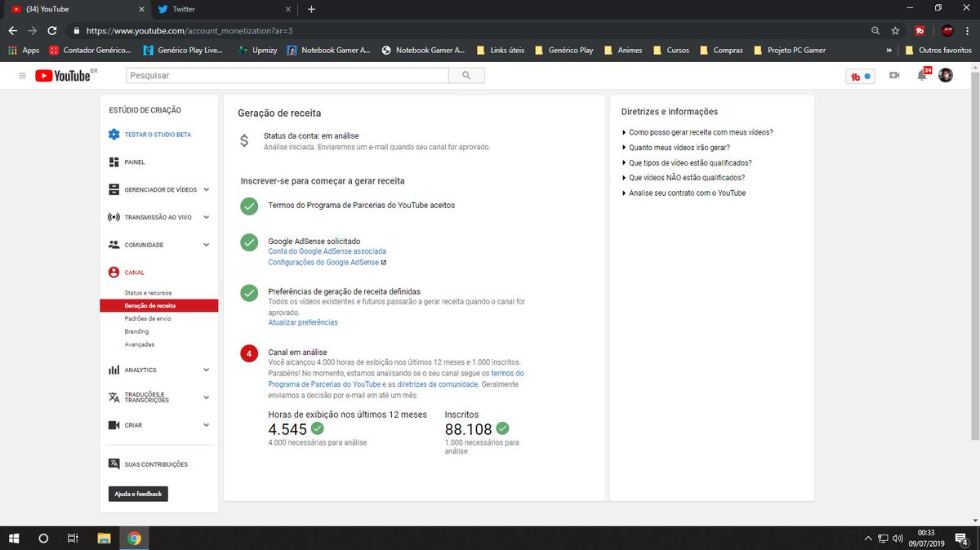Open the YouTube hamburger menu

[x=22, y=75]
